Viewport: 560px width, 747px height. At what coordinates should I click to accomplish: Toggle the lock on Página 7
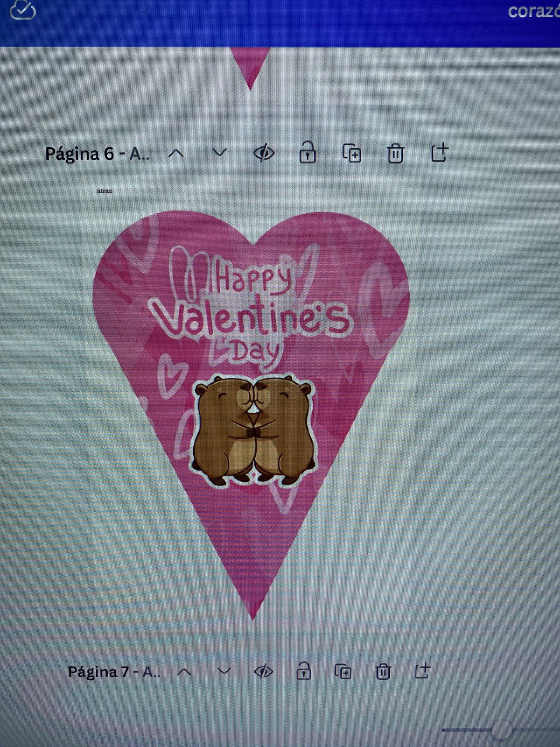(304, 671)
